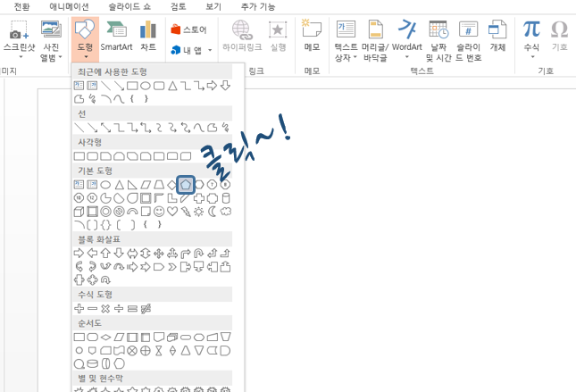Pick the 3D cube shape

(79, 212)
